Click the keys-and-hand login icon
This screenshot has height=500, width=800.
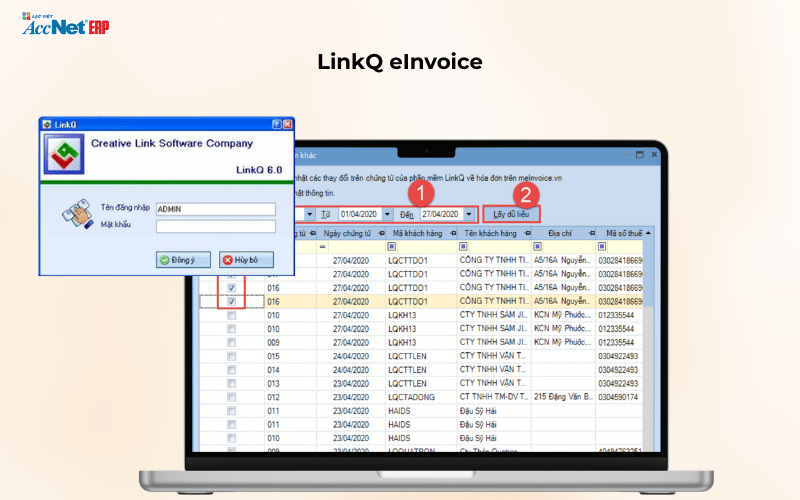pos(78,214)
